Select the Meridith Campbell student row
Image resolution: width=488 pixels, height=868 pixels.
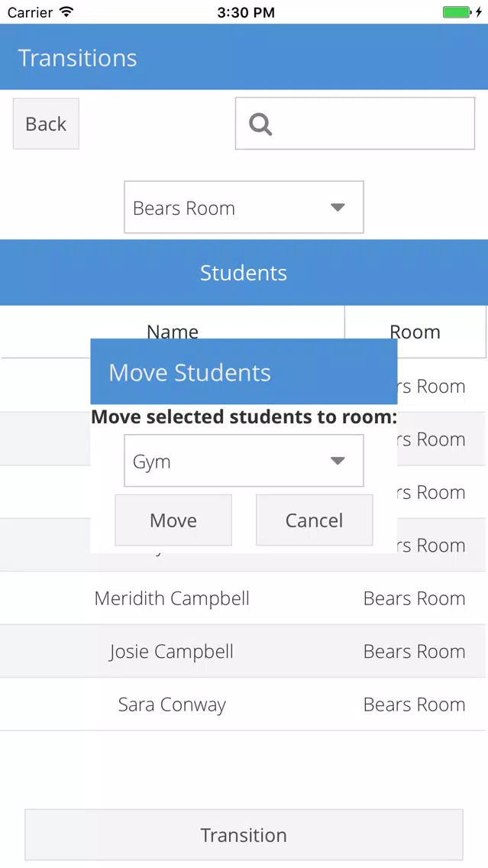[244, 598]
